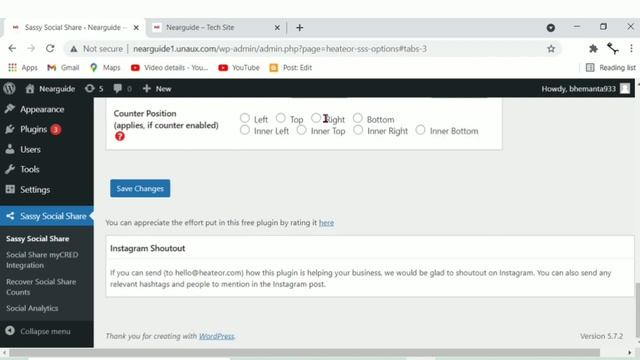Focus the browser address bar URL
This screenshot has width=640, height=360.
[280, 49]
